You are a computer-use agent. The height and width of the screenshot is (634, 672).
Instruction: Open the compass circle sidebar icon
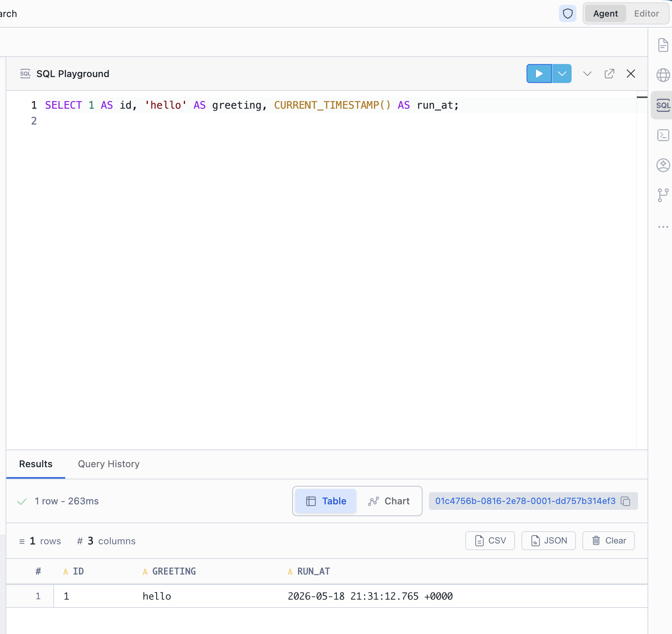coord(663,165)
